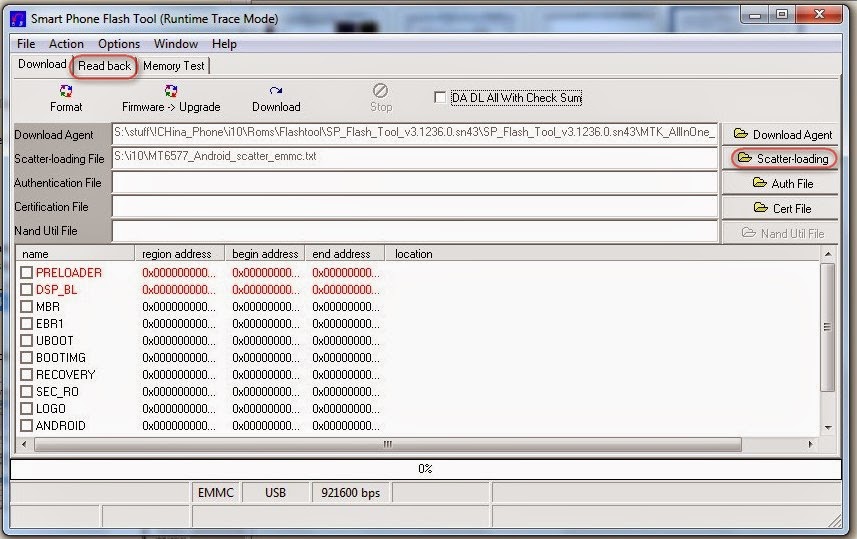
Task: Click the Firmware -> Upgrade icon
Action: click(x=171, y=91)
